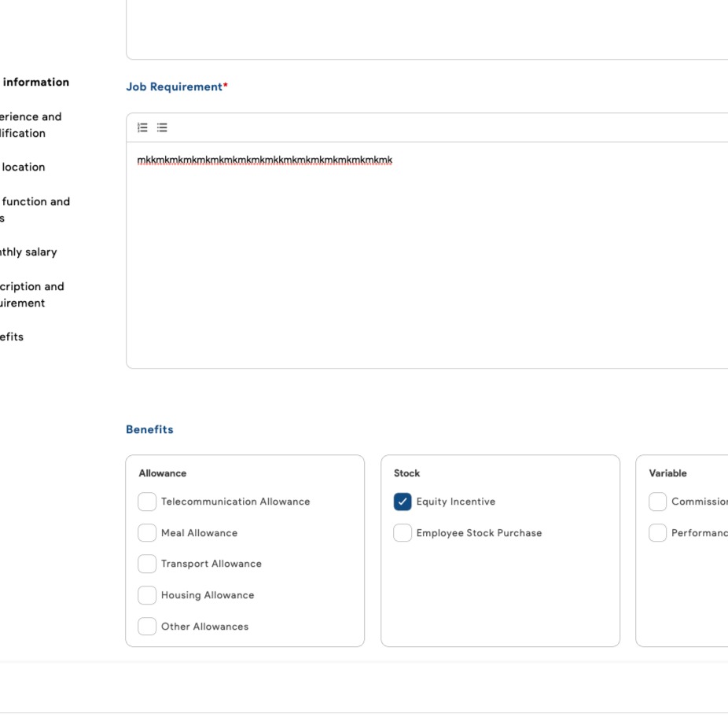
Task: Click the Transport Allowance label text
Action: pos(211,564)
